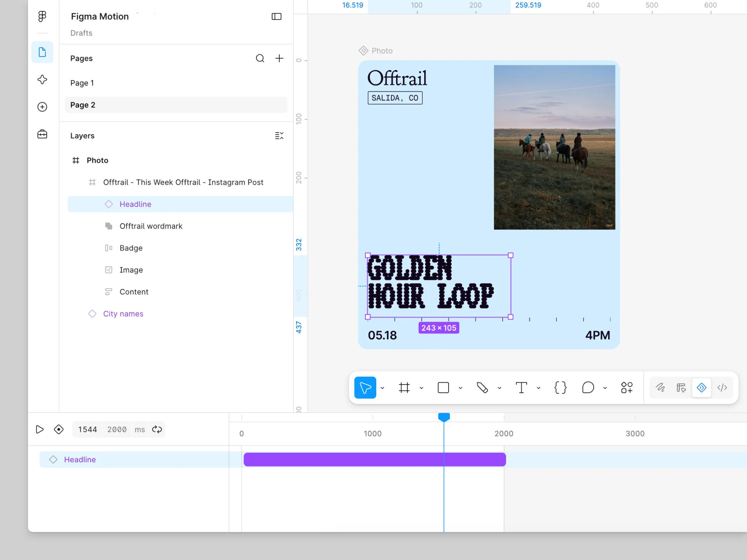This screenshot has height=560, width=747.
Task: Select the curly braces code tool
Action: click(x=560, y=388)
